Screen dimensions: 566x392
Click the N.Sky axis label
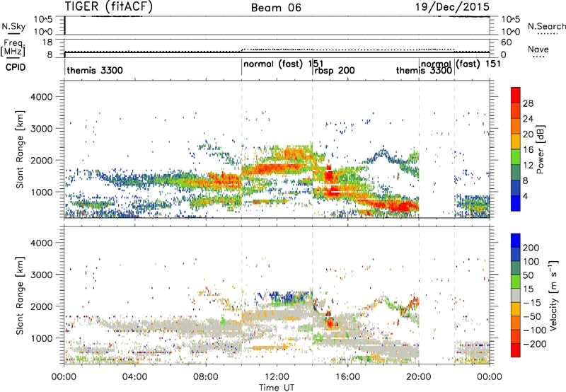13,26
